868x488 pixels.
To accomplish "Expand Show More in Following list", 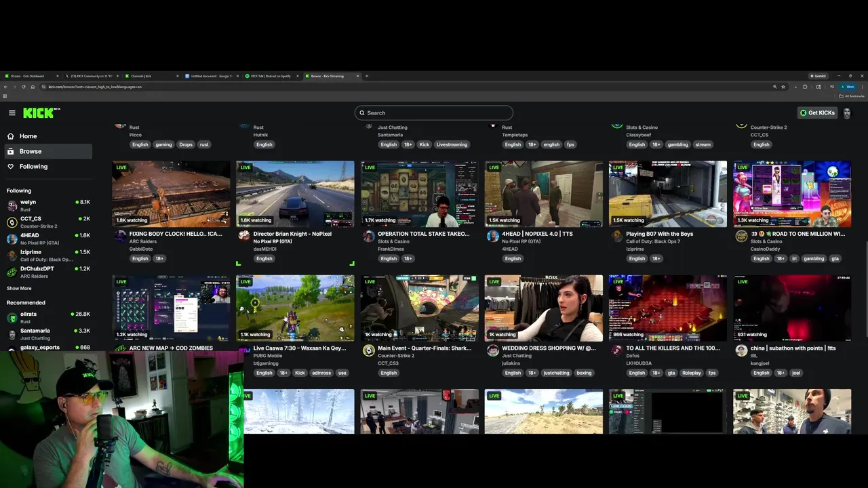I will tap(19, 288).
